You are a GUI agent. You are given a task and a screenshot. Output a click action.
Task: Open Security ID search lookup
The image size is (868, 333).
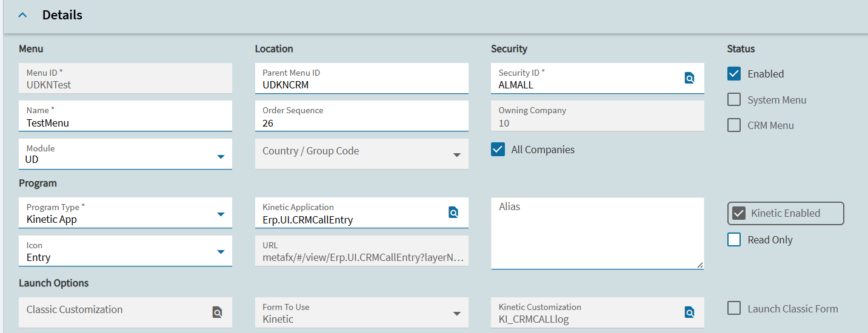tap(689, 78)
